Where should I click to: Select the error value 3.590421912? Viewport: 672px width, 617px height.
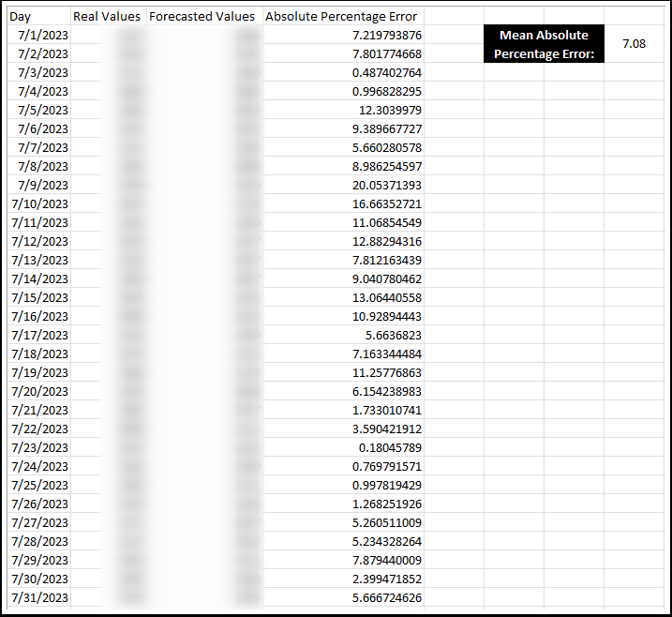(x=343, y=429)
